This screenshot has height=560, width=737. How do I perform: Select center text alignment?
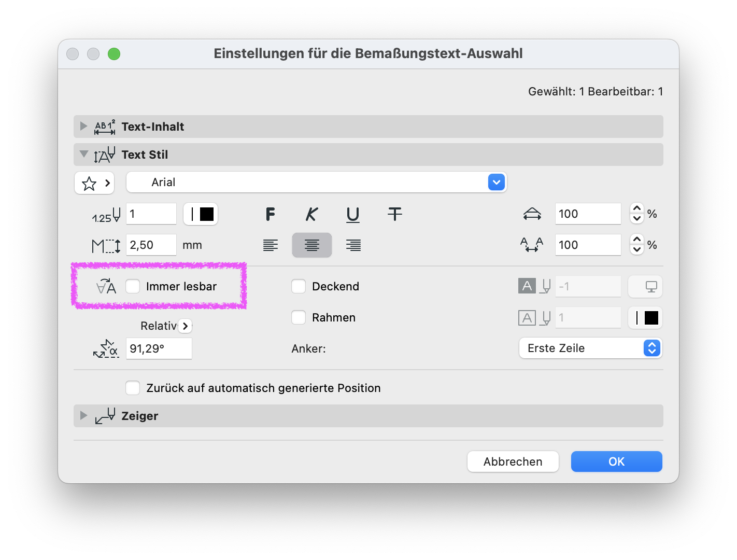tap(311, 245)
